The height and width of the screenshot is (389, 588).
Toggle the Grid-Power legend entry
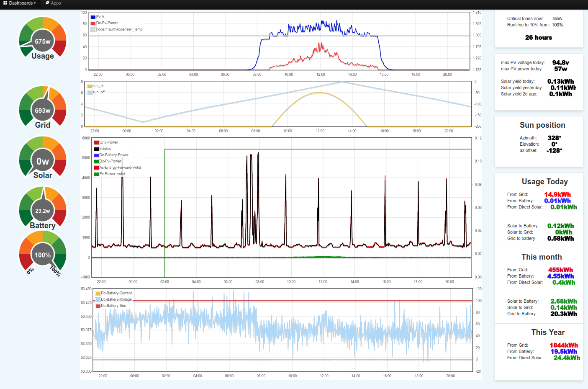point(108,142)
